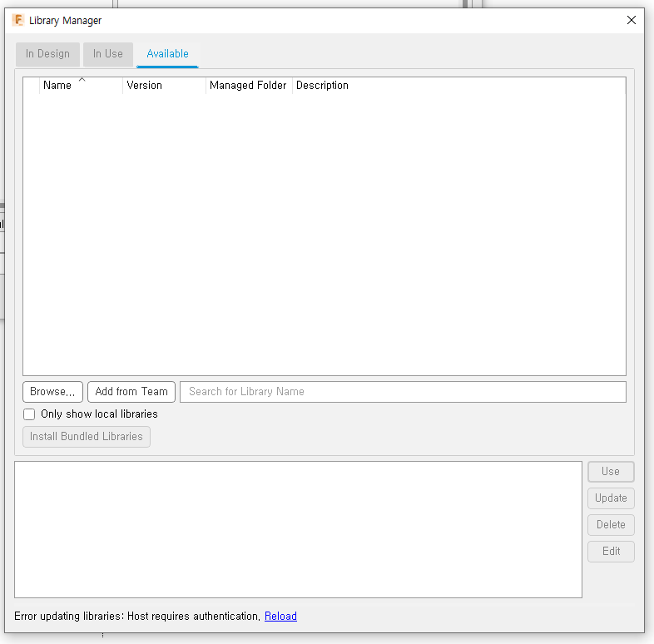
Task: Select the Available tab
Action: pyautogui.click(x=168, y=54)
